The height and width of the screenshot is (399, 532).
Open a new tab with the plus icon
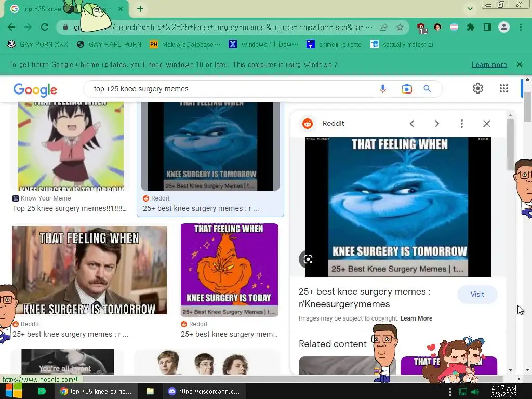pyautogui.click(x=140, y=9)
